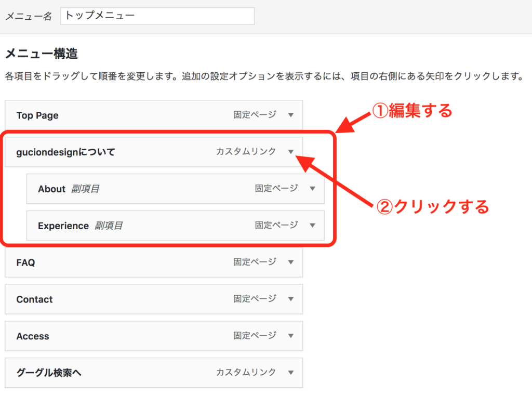Expand the グーグル検索へ item arrow

pos(291,373)
